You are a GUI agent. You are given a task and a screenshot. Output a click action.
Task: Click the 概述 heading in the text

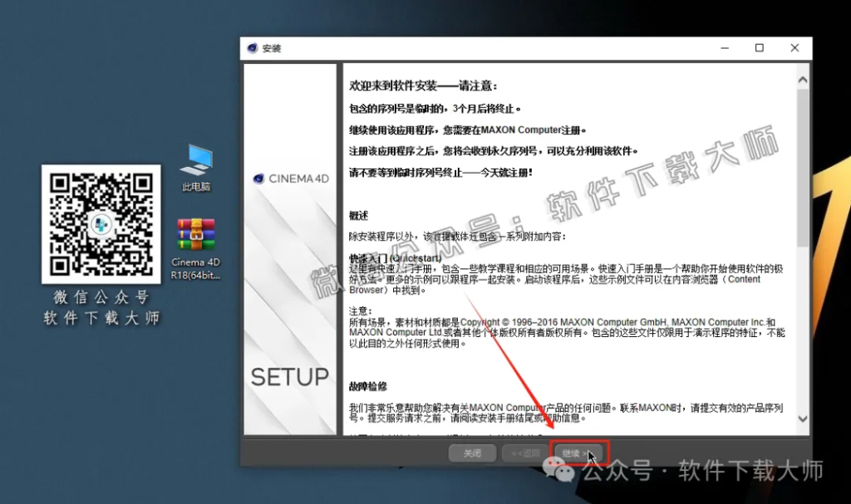[359, 216]
